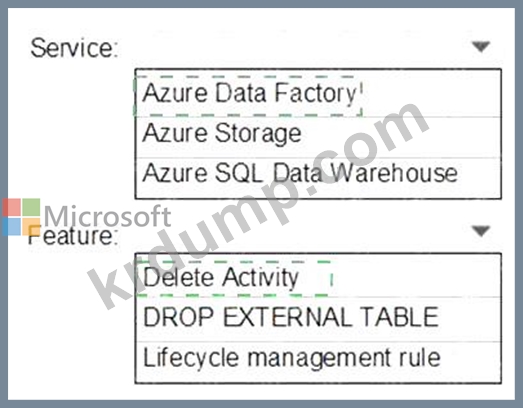Click blue square of Microsoft logo

coord(12,227)
